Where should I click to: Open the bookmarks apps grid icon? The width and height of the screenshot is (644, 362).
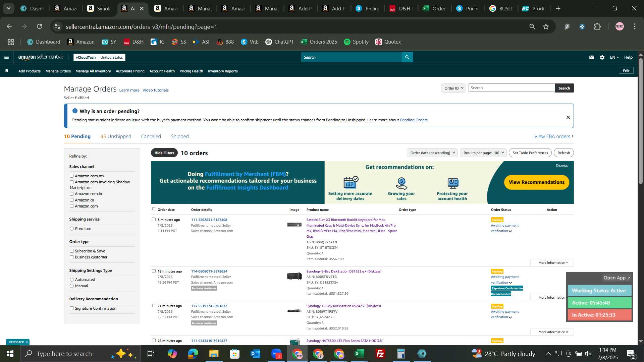pos(11,42)
